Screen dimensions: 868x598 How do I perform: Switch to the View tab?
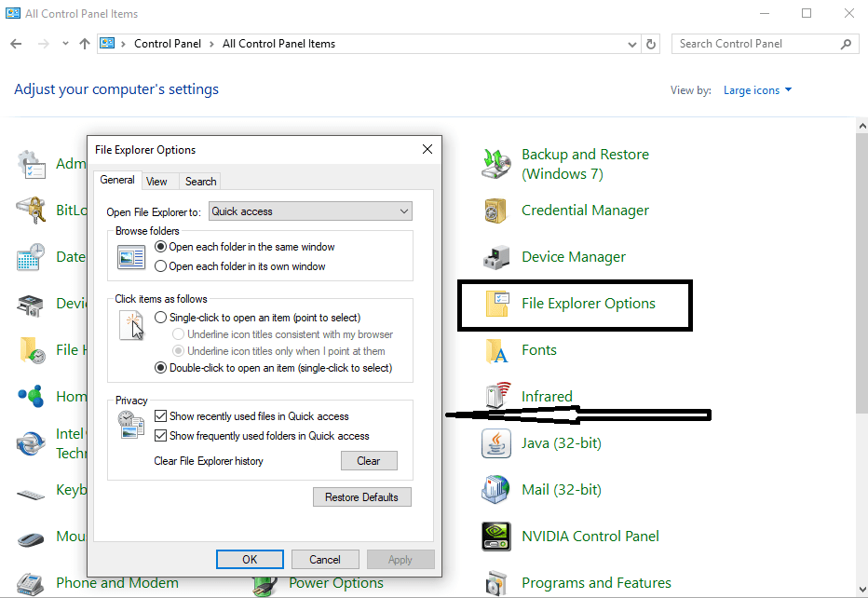point(156,182)
